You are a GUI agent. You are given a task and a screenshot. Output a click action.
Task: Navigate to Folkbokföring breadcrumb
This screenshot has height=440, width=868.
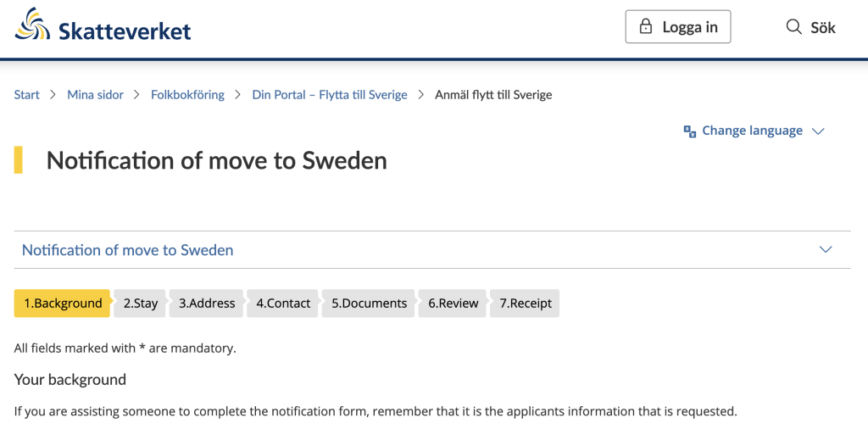(187, 95)
